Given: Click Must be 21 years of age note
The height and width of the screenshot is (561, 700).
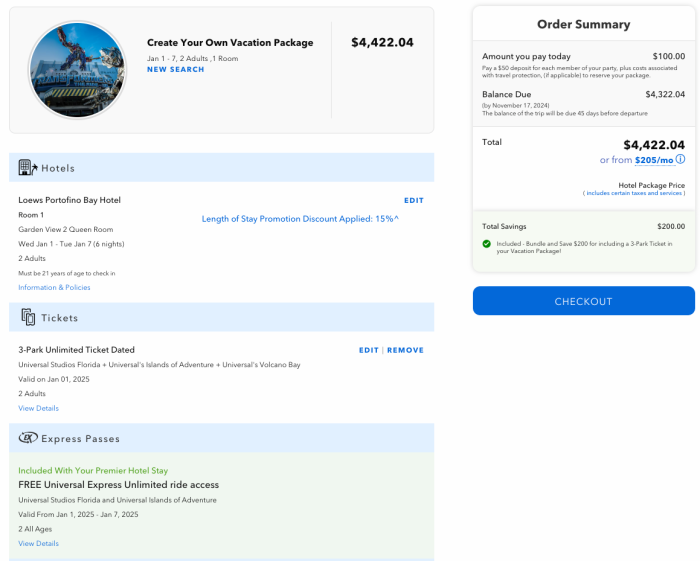Looking at the screenshot, I should [67, 273].
